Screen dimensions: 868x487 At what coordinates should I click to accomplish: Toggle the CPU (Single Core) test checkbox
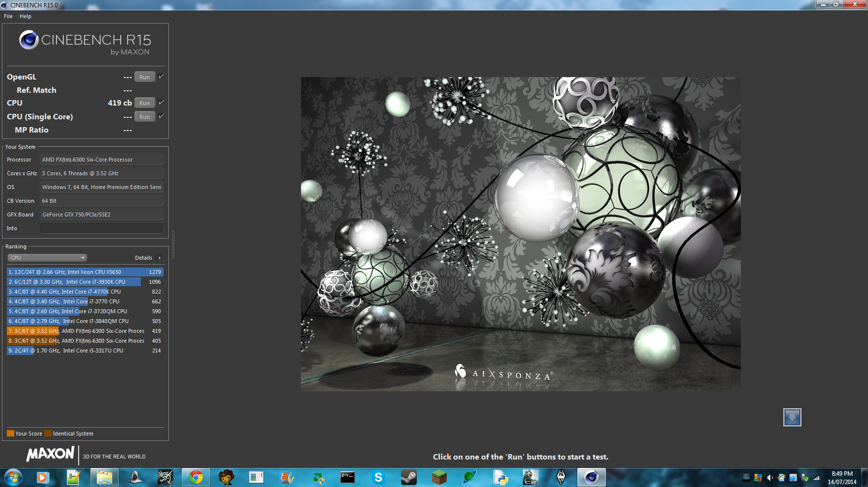(161, 116)
